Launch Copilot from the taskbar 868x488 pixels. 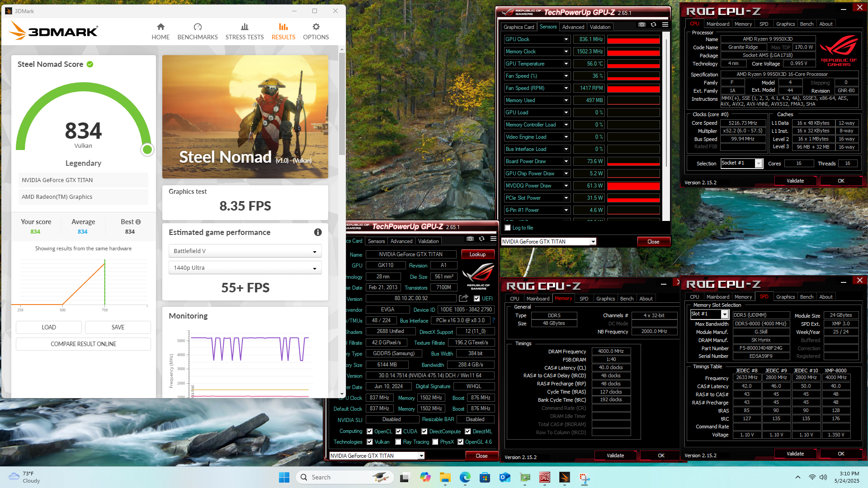(x=425, y=477)
